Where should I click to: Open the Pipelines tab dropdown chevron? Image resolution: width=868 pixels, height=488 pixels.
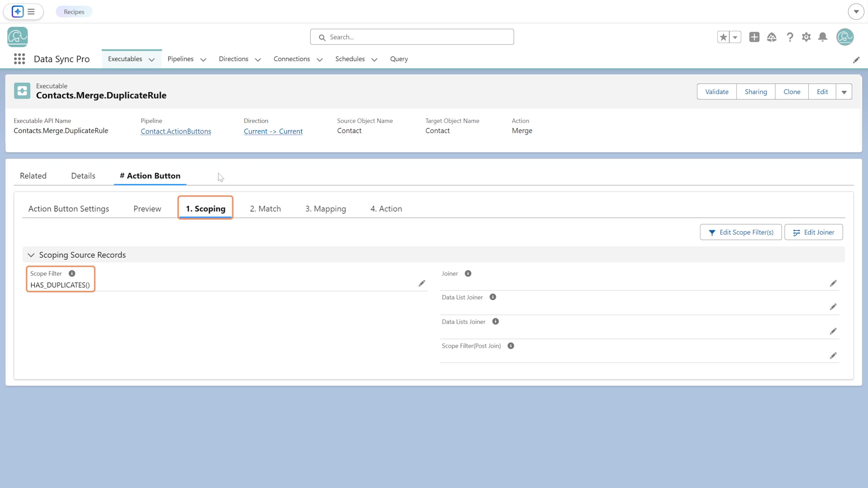click(x=203, y=60)
